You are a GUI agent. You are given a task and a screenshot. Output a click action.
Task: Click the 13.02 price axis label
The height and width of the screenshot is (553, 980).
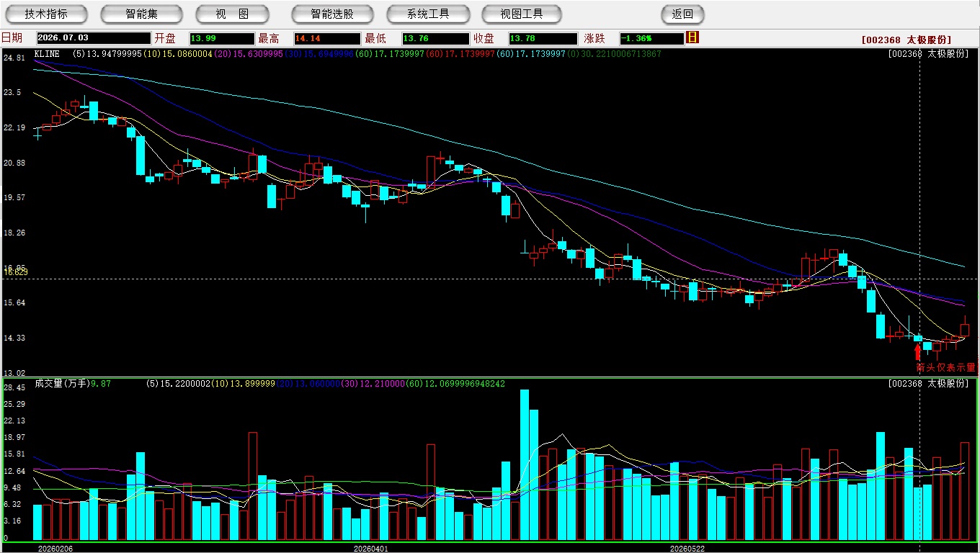14,373
